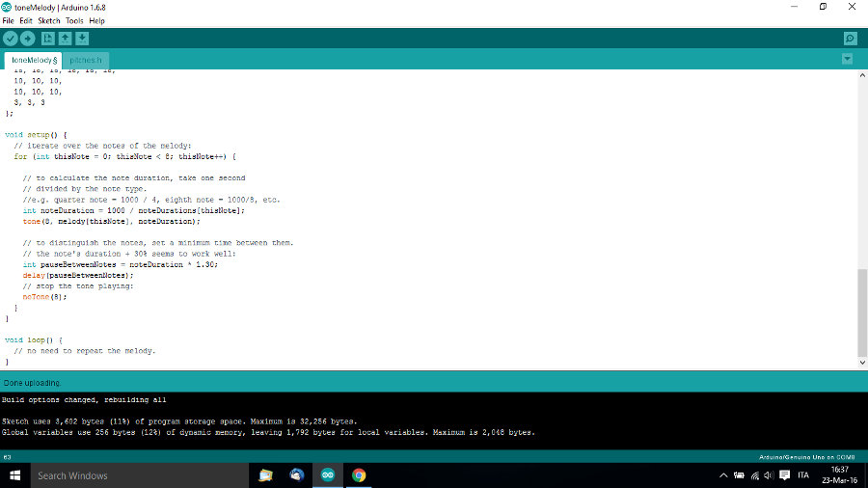Switch to the toneMelody tab
Screen dimensions: 868x488
point(34,60)
